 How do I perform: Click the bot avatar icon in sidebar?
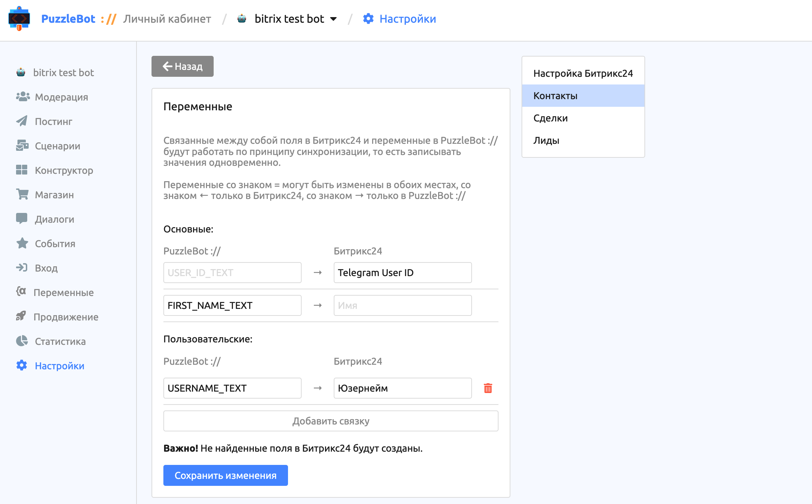(x=21, y=72)
